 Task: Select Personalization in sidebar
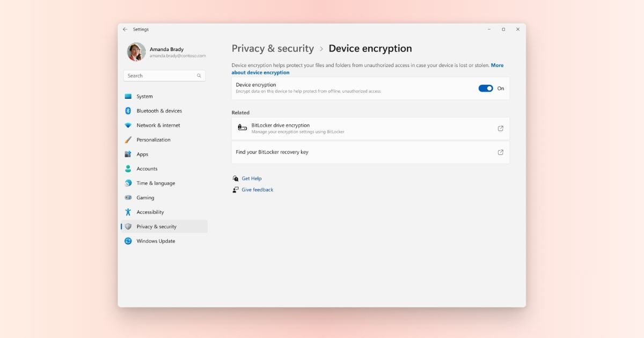(x=164, y=140)
